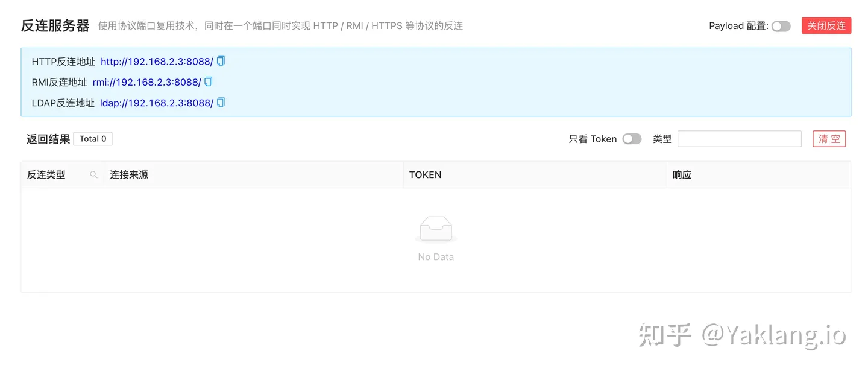Enable the 只看 Token switch
868x374 pixels.
[632, 139]
